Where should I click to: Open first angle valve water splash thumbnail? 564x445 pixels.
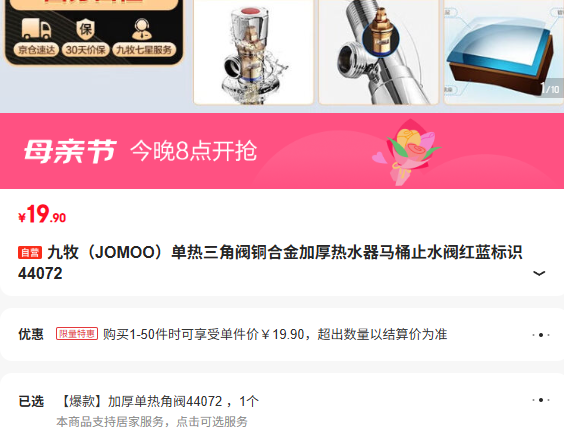[254, 52]
